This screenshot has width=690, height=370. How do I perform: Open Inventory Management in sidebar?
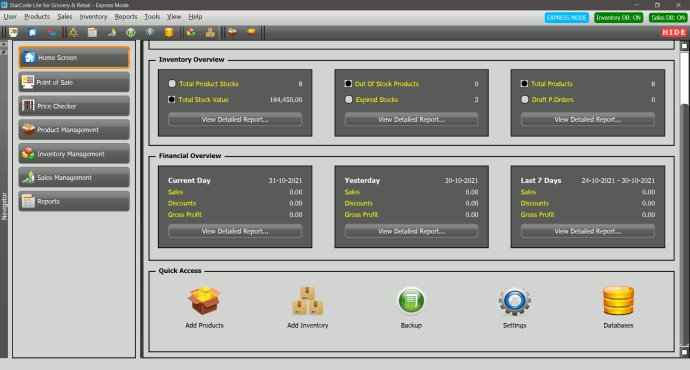(x=74, y=154)
